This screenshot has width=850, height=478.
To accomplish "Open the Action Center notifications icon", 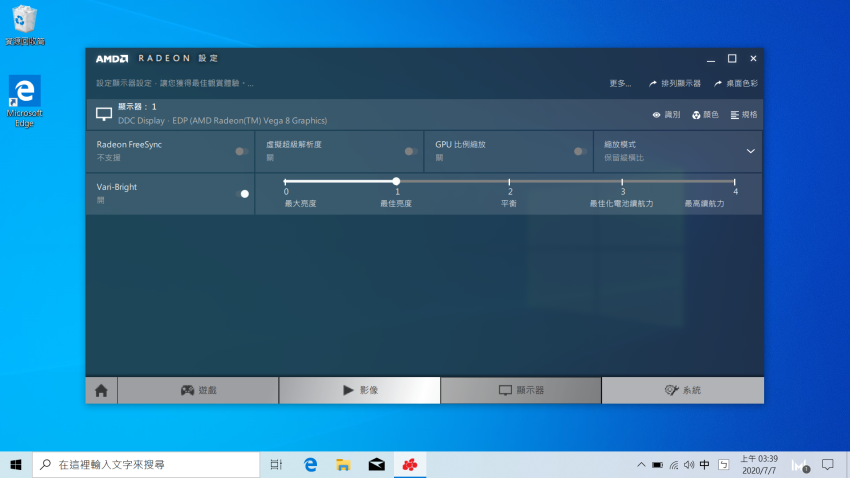I will pyautogui.click(x=827, y=464).
